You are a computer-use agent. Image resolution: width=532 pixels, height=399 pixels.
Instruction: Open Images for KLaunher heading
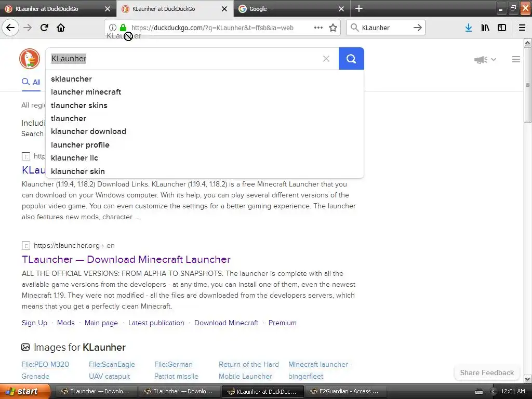point(79,347)
